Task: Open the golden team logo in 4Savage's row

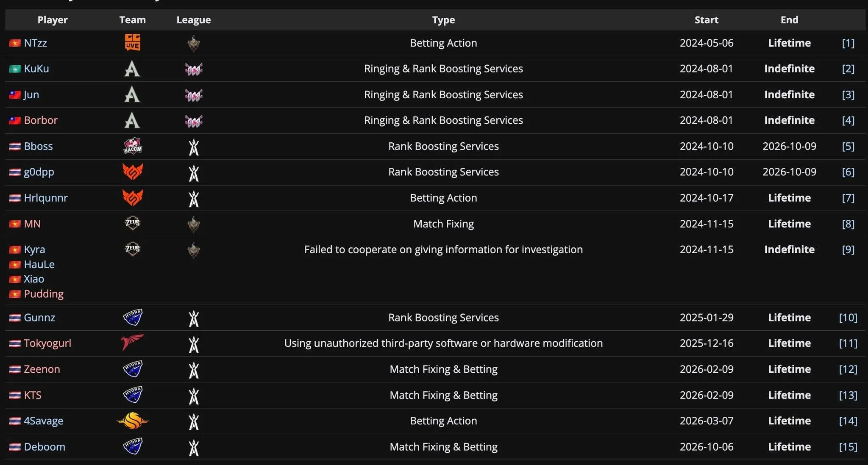Action: coord(132,421)
